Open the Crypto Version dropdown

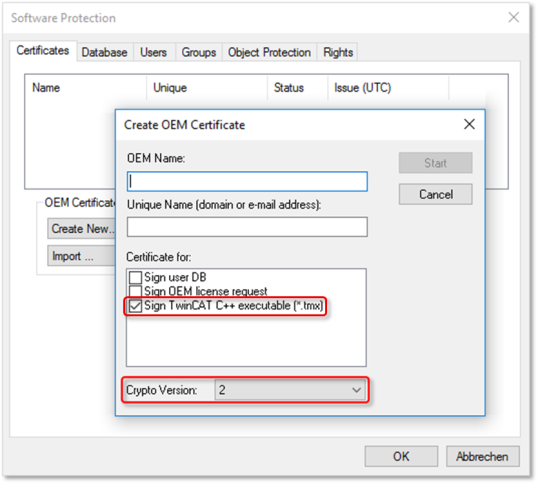290,390
